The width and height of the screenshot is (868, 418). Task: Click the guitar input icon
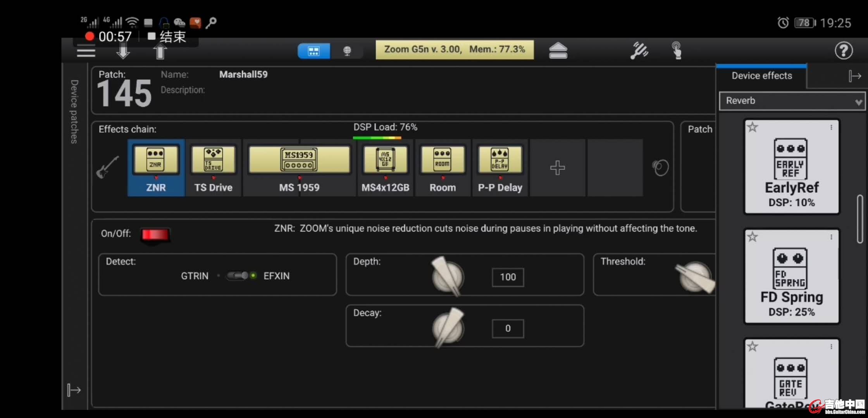107,167
